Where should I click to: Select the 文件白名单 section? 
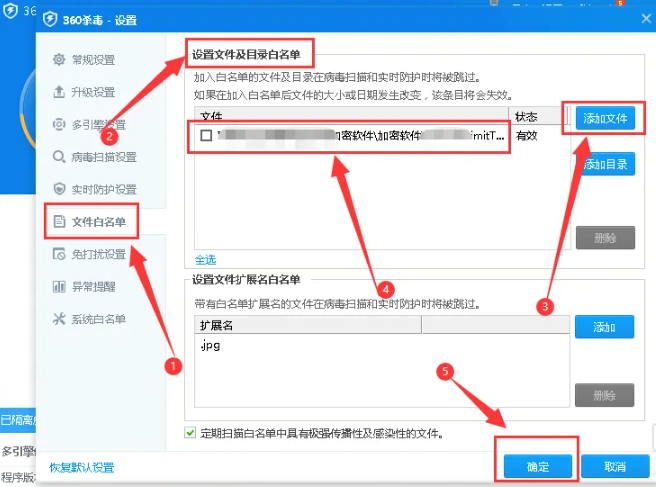click(99, 222)
